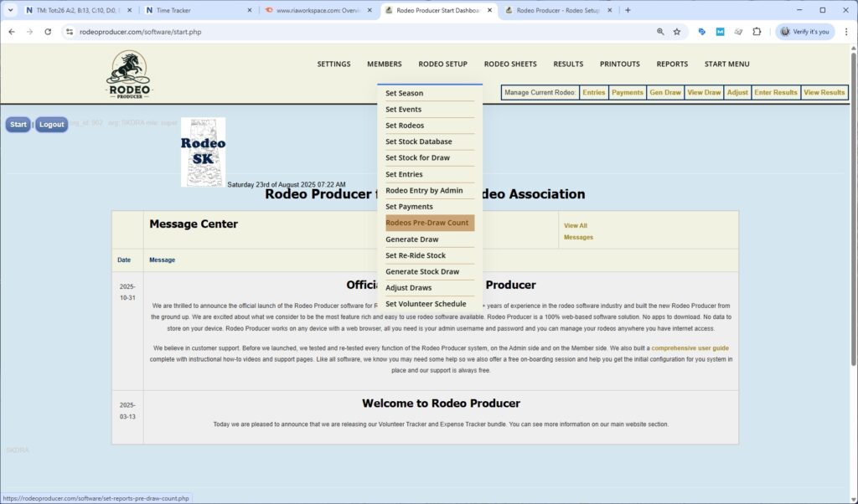Screen dimensions: 858x504
Task: Open the RODEO SETUP dropdown menu
Action: (x=442, y=64)
